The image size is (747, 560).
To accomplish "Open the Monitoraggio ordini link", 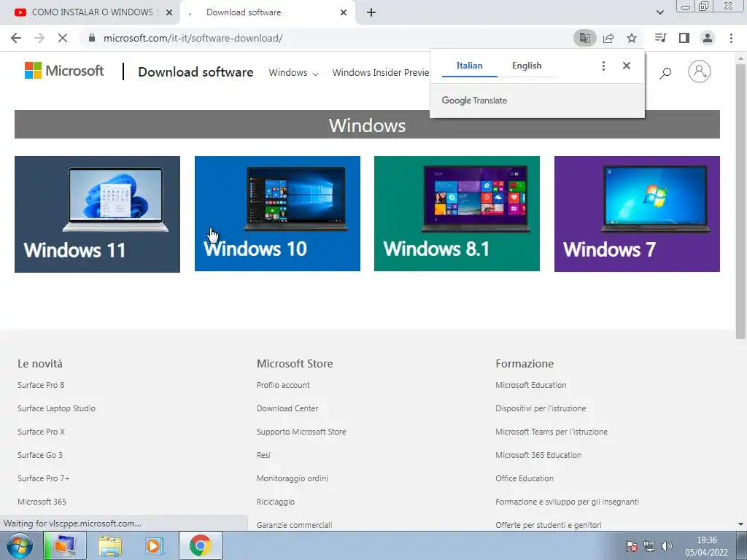I will coord(293,478).
